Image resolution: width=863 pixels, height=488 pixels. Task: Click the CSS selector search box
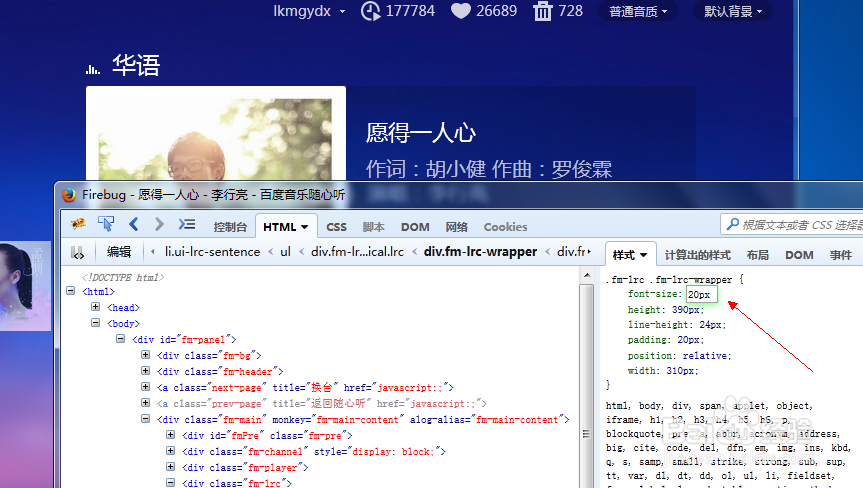(792, 224)
